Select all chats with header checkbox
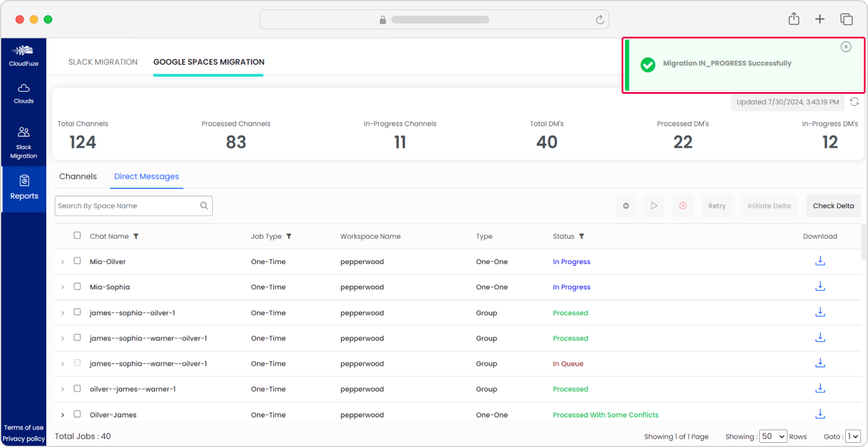Image resolution: width=868 pixels, height=447 pixels. (x=77, y=235)
